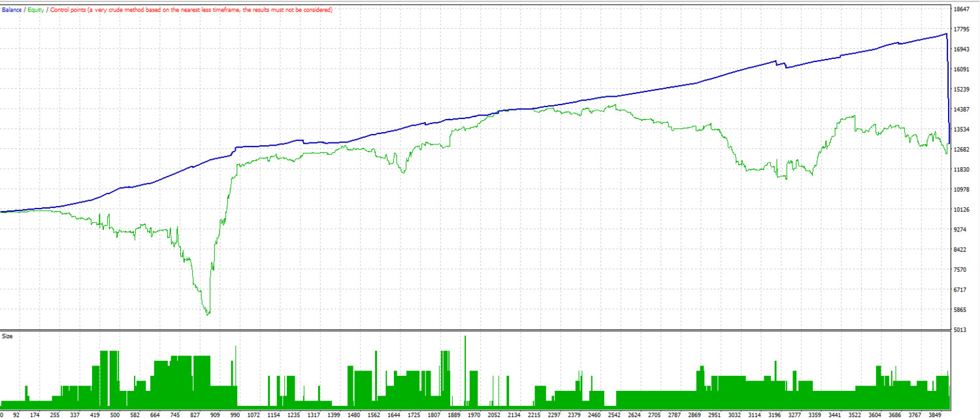This screenshot has width=980, height=419.
Task: Click the 3849 tick label
Action: (x=934, y=415)
